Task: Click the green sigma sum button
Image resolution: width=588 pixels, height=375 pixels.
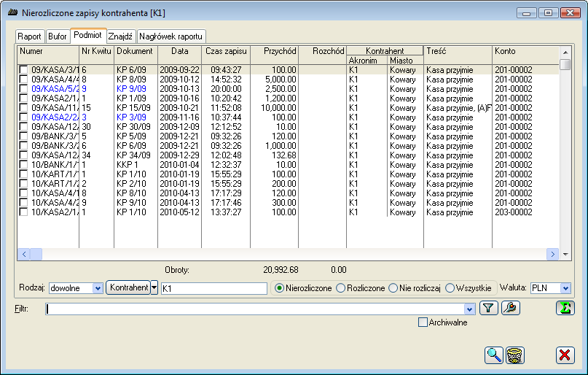Action: (565, 308)
